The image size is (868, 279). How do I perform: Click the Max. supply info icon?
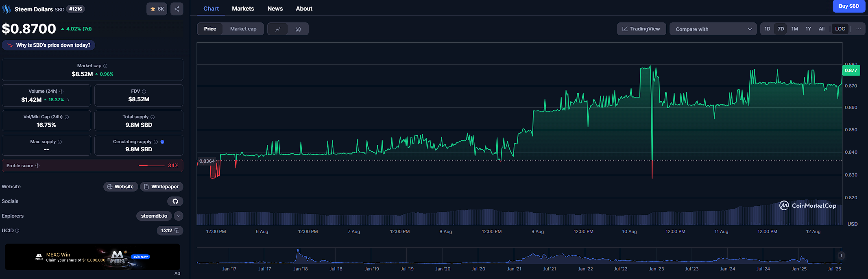[60, 142]
